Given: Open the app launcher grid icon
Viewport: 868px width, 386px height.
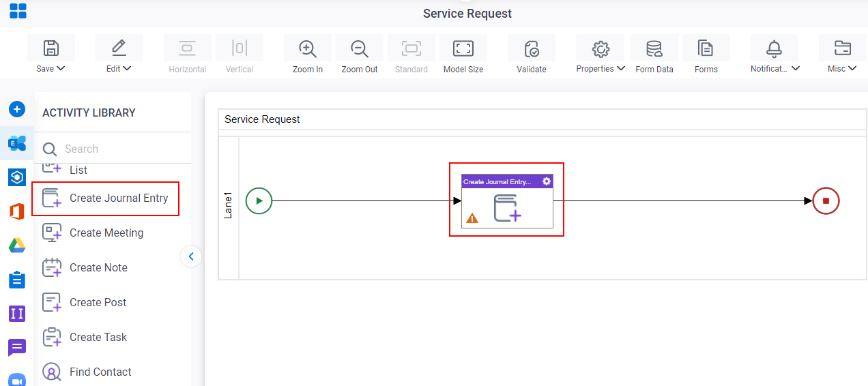Looking at the screenshot, I should tap(18, 11).
